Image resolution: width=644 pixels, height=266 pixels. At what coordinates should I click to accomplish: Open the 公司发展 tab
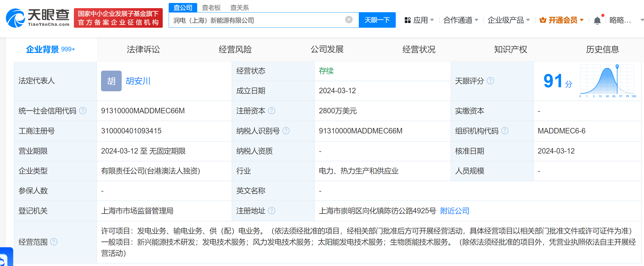tap(327, 49)
